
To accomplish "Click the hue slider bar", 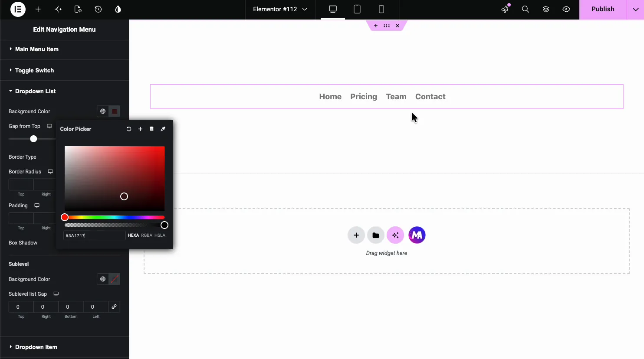I will coord(115,217).
